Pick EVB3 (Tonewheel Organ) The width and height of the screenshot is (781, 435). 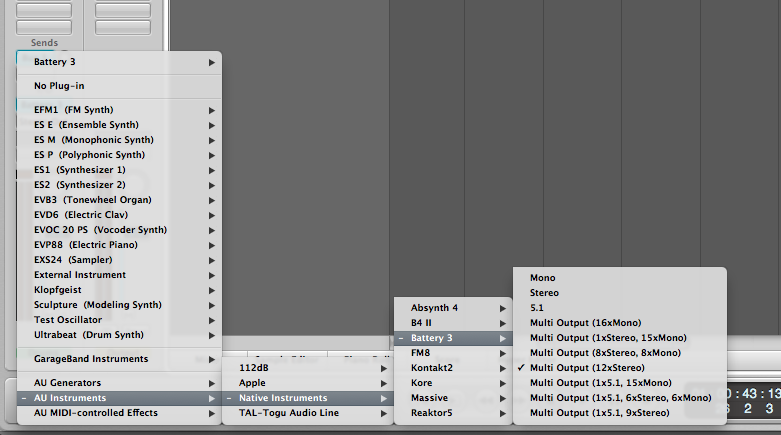point(120,199)
